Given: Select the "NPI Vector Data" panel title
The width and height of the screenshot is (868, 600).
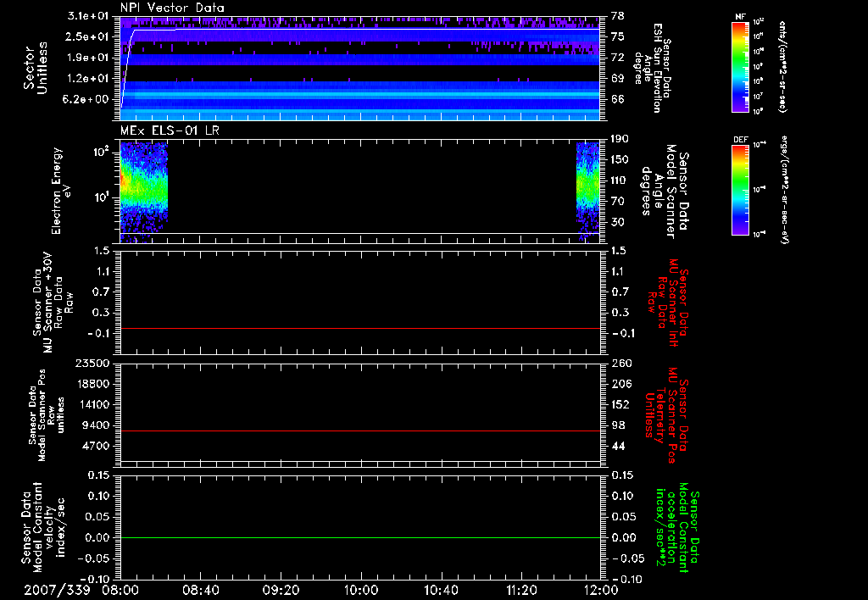Looking at the screenshot, I should [x=172, y=8].
